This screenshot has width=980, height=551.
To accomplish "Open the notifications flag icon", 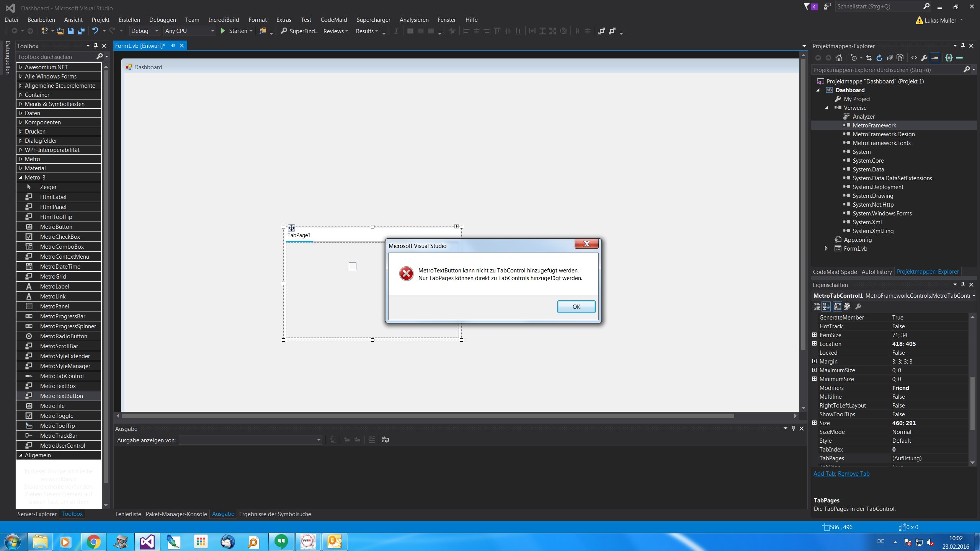I will click(807, 7).
